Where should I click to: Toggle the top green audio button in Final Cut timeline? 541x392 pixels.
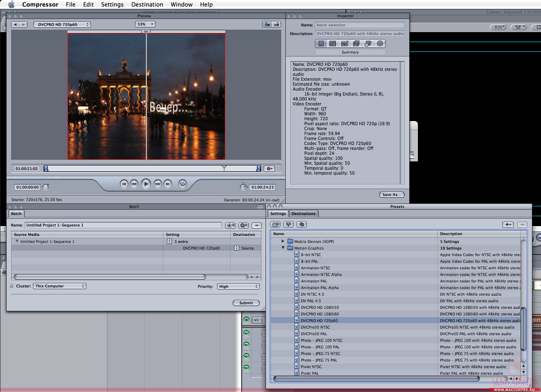click(x=247, y=333)
